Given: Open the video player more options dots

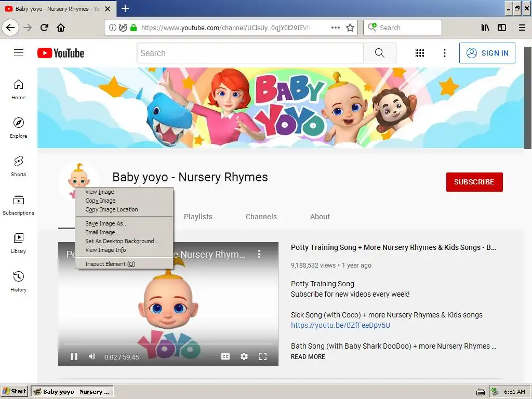Looking at the screenshot, I should (x=259, y=254).
